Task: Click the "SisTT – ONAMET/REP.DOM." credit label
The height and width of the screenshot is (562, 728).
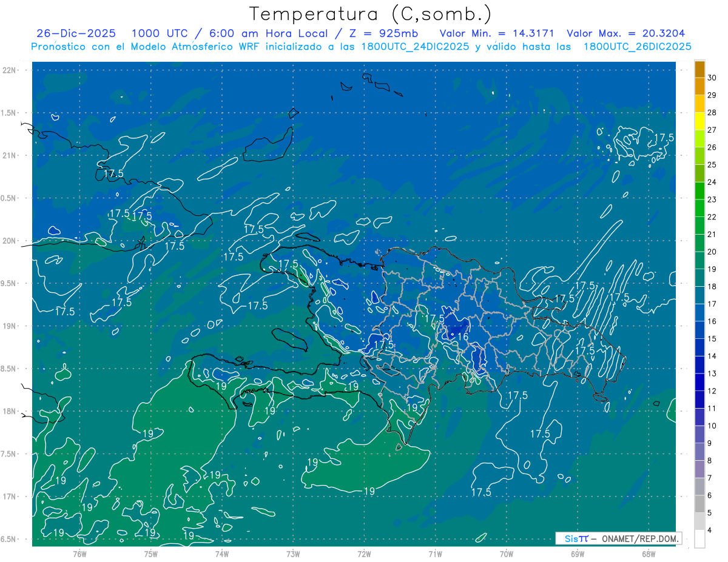Action: click(x=620, y=538)
